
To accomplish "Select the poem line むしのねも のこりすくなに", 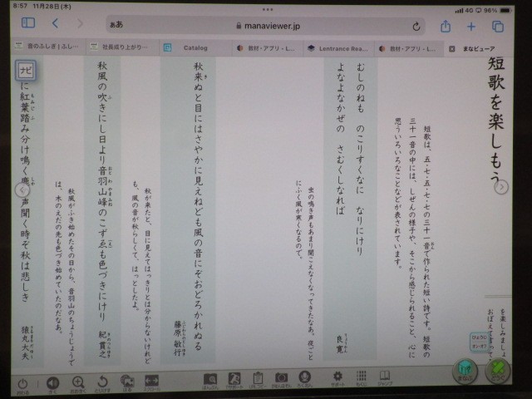I will (360, 159).
